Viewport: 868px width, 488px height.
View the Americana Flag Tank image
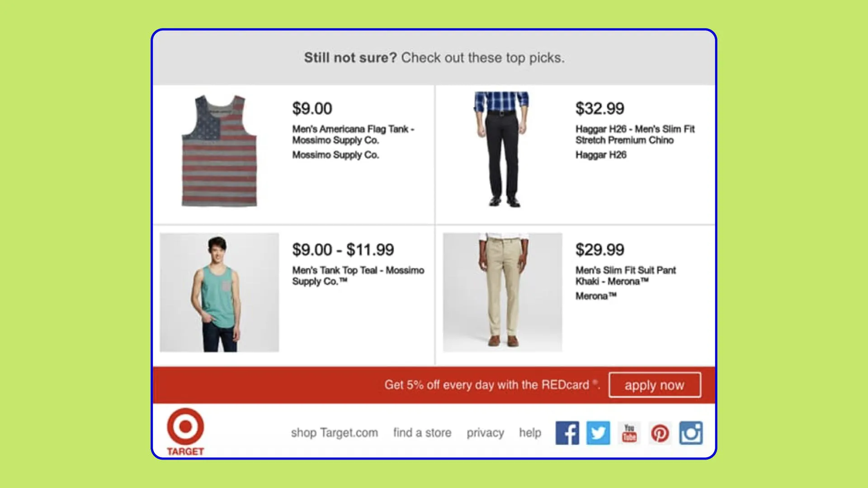tap(219, 151)
